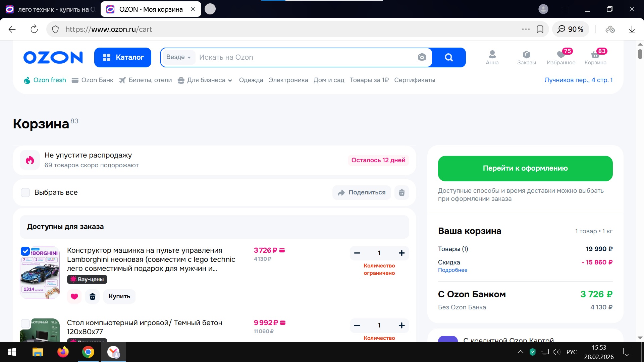Uncheck the Lamborghini constructor checkbox

(25, 251)
